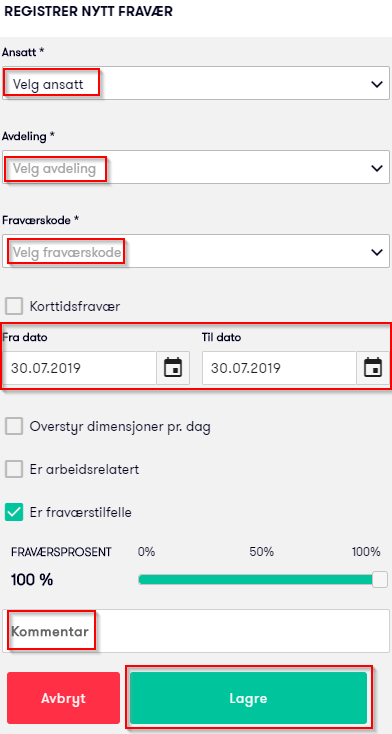This screenshot has height=734, width=392.
Task: Enable the Korttidsfravær checkbox
Action: [14, 307]
